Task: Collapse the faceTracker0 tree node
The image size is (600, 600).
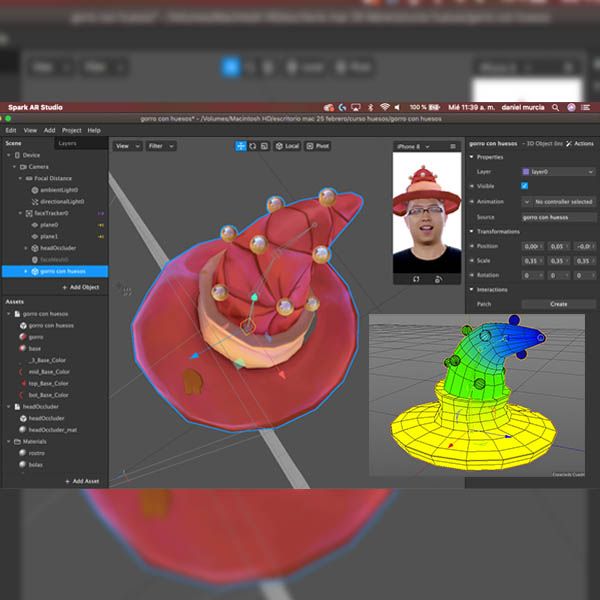Action: 22,213
